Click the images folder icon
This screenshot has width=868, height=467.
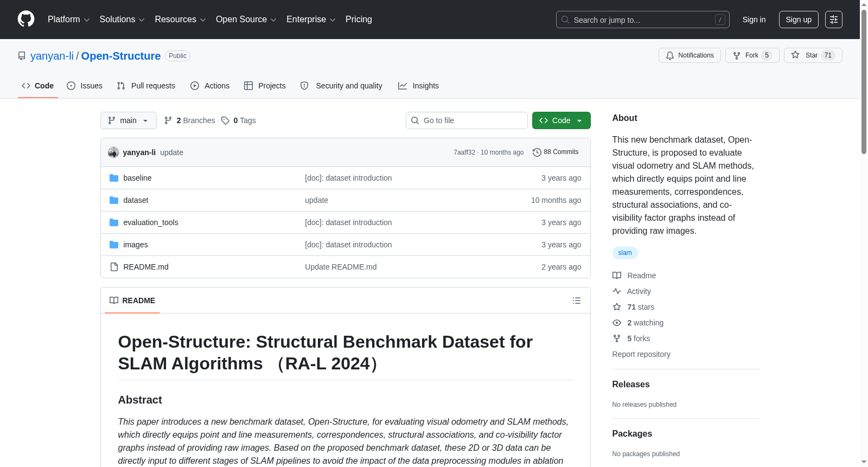click(114, 245)
